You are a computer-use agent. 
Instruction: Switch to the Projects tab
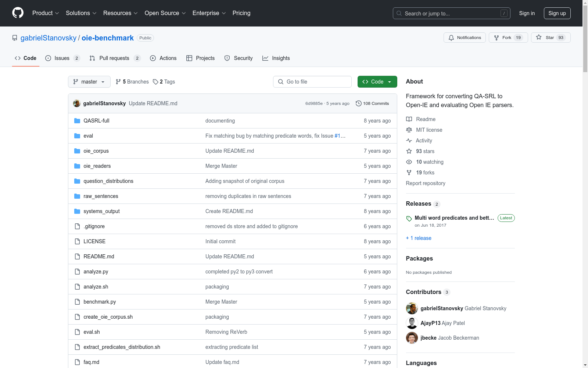click(x=201, y=58)
